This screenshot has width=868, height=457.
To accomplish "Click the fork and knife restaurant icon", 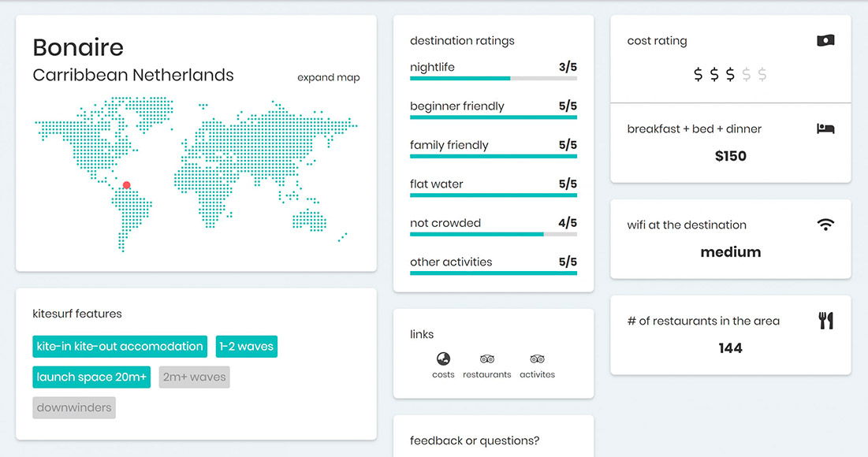I will tap(825, 321).
